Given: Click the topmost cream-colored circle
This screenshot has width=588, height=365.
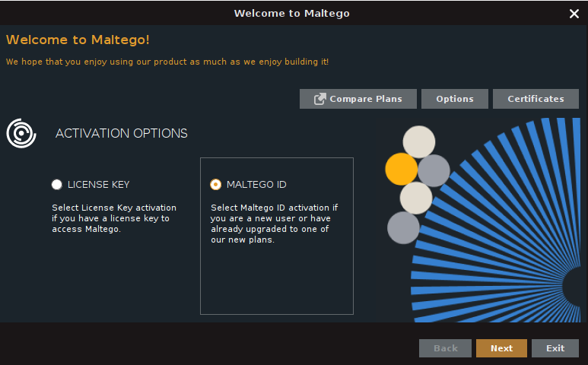Looking at the screenshot, I should click(x=418, y=141).
